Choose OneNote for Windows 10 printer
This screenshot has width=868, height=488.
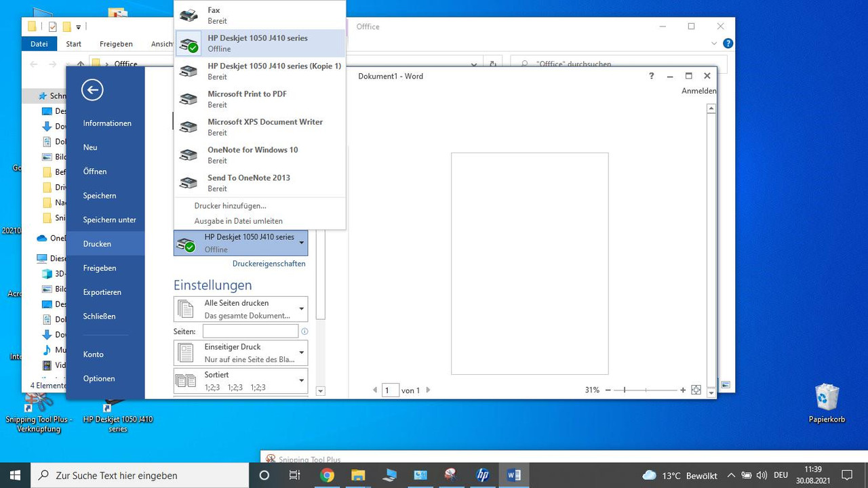click(x=260, y=155)
